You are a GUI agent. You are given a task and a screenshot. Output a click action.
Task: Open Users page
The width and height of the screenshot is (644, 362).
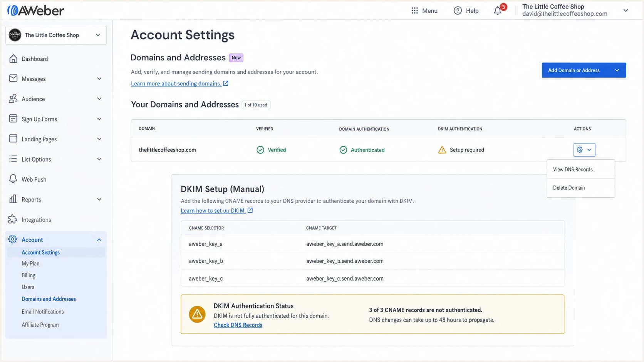click(x=28, y=287)
